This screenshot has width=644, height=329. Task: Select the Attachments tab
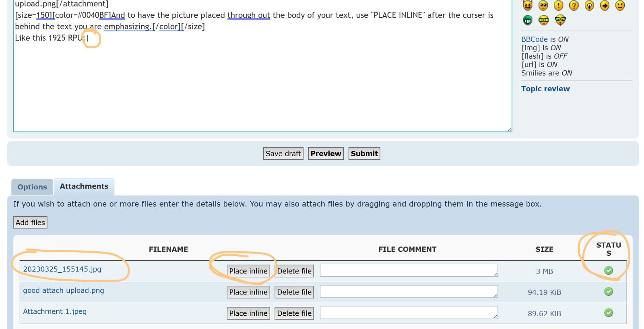tap(84, 187)
